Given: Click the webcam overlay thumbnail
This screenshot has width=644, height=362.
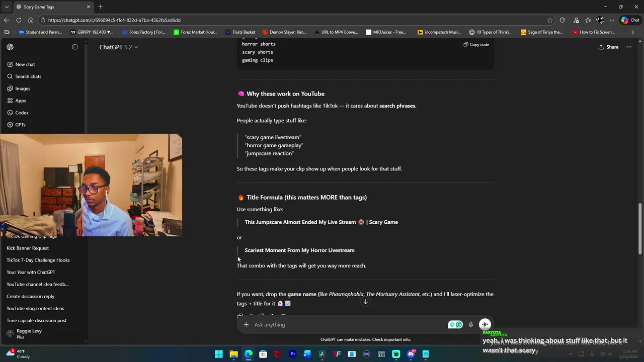Looking at the screenshot, I should (91, 185).
